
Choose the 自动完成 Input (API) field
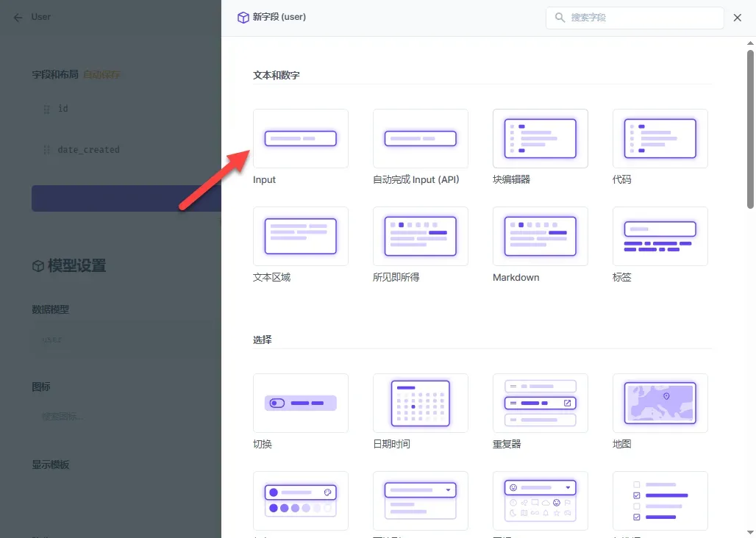(x=420, y=139)
